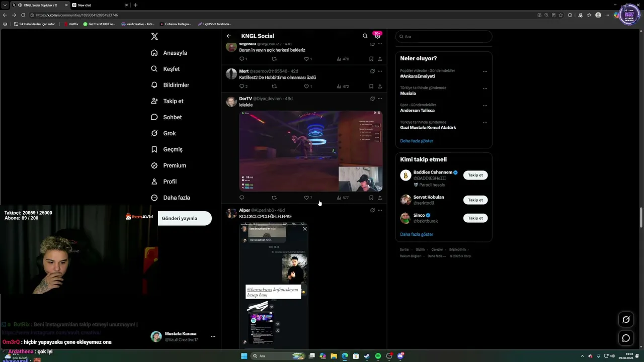
Task: Reply to the 'Baran in yayın' post
Action: [242, 59]
